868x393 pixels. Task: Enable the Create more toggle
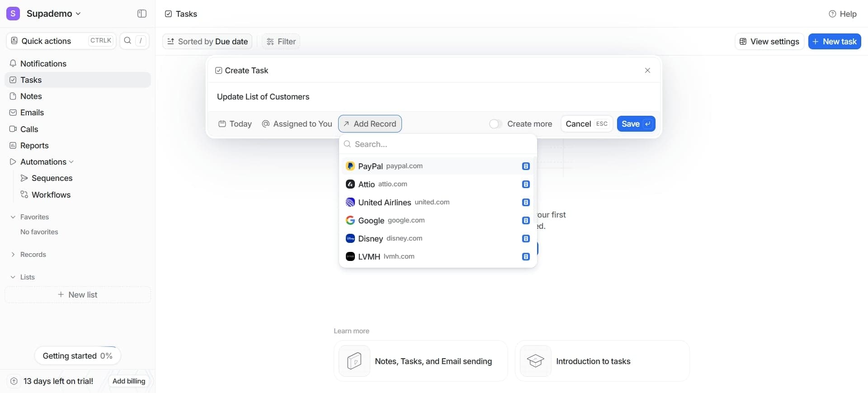pos(495,124)
